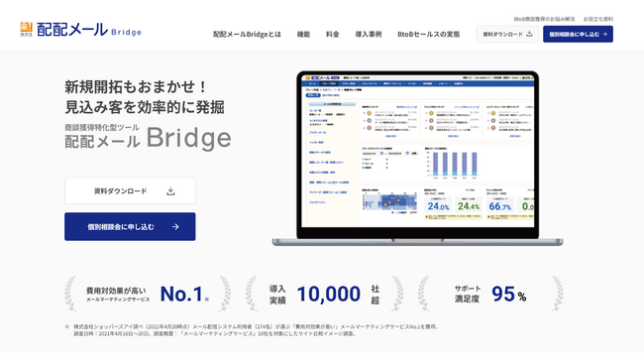Viewport: 644px width, 363px height.
Task: Open the 配配メールBridgeとは menu item
Action: tap(247, 34)
